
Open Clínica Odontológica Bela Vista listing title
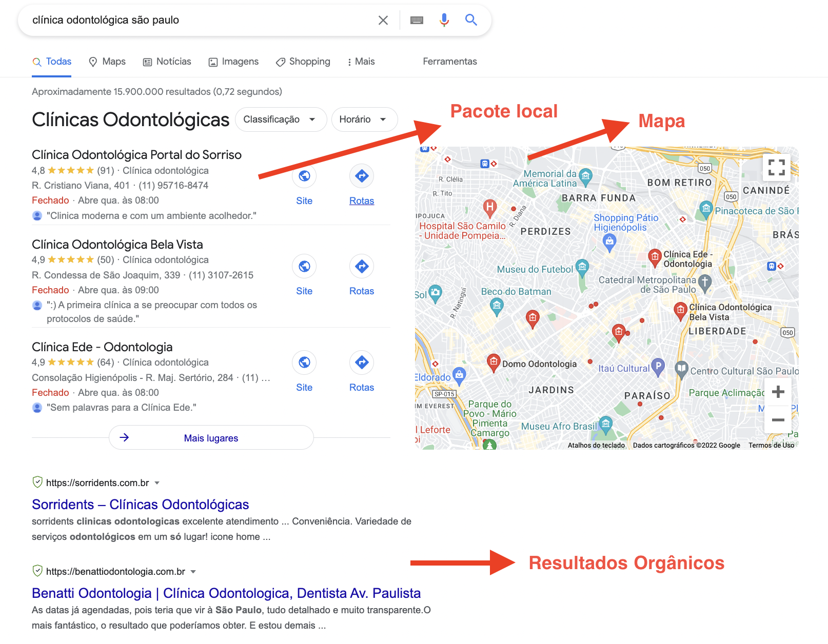coord(117,245)
